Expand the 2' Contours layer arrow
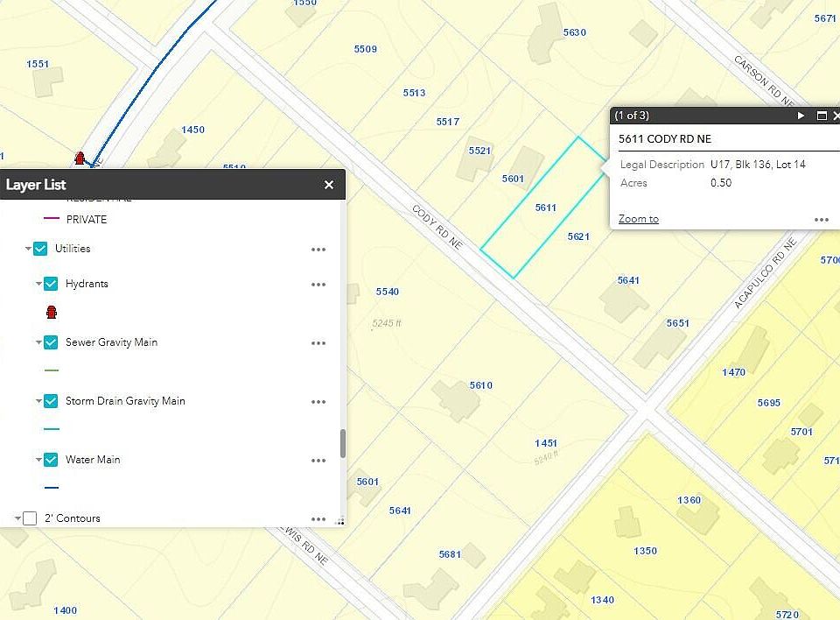This screenshot has height=620, width=840. point(17,518)
